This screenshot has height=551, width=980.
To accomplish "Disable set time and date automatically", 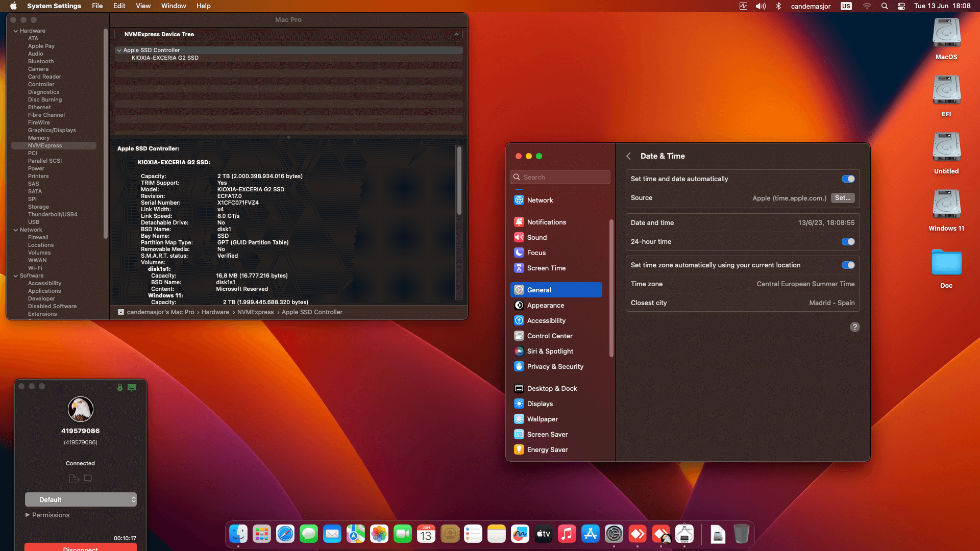I will 848,179.
